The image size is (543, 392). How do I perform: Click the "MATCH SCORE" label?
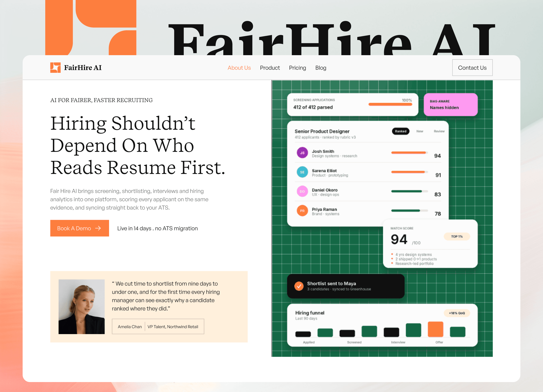point(402,228)
